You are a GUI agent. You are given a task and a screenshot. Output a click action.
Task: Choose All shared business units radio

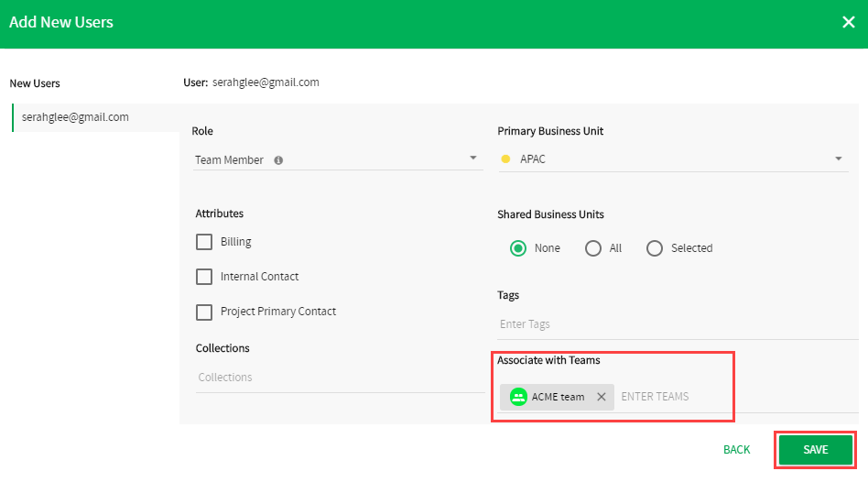(x=593, y=248)
